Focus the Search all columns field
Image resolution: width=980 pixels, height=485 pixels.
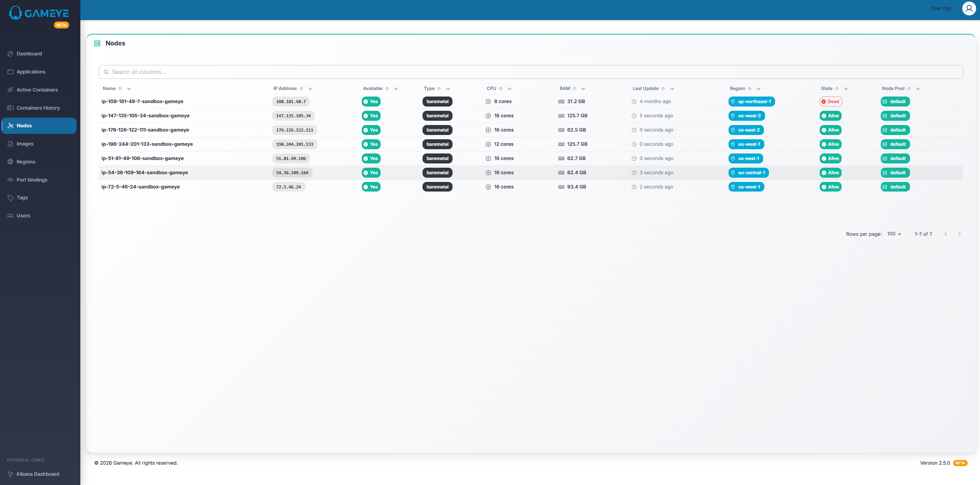click(531, 72)
